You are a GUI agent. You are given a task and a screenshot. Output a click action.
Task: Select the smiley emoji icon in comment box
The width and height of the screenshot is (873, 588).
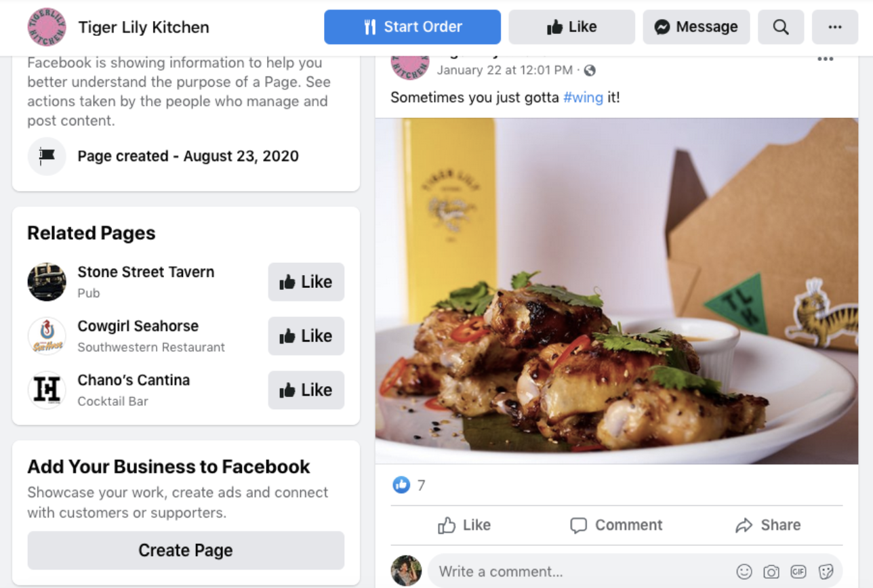pyautogui.click(x=744, y=571)
